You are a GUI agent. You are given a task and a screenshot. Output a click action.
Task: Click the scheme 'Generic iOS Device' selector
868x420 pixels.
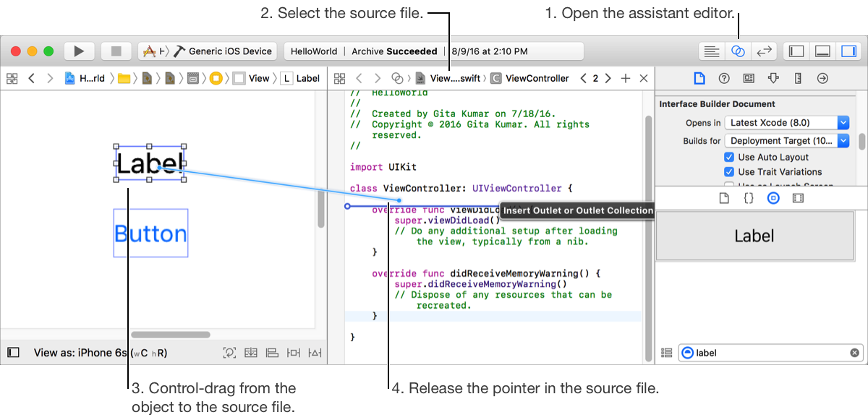coord(208,51)
